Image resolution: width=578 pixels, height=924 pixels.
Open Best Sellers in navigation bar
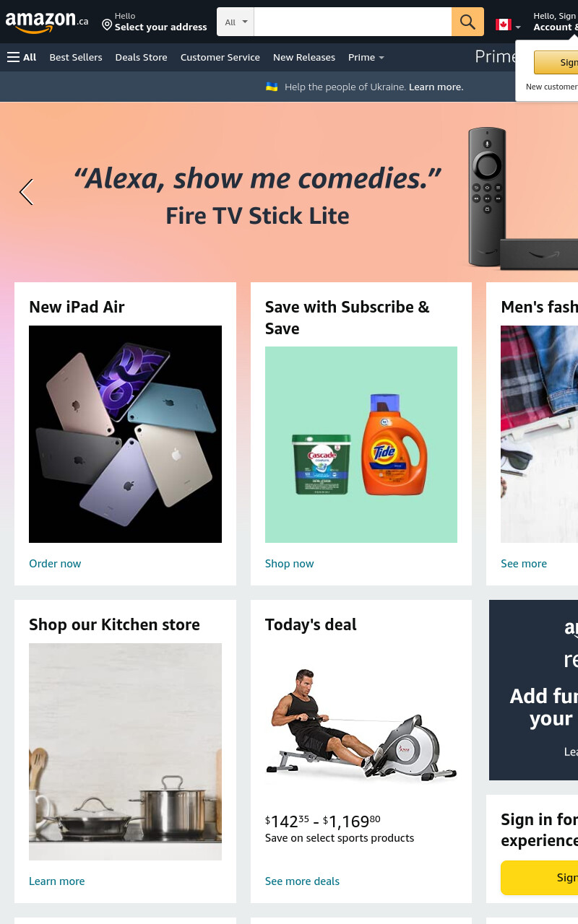(76, 57)
